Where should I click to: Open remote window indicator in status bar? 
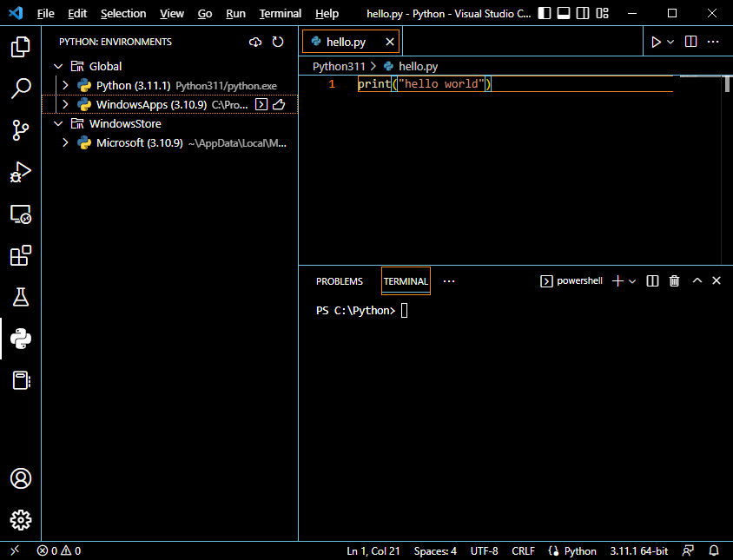click(x=15, y=550)
